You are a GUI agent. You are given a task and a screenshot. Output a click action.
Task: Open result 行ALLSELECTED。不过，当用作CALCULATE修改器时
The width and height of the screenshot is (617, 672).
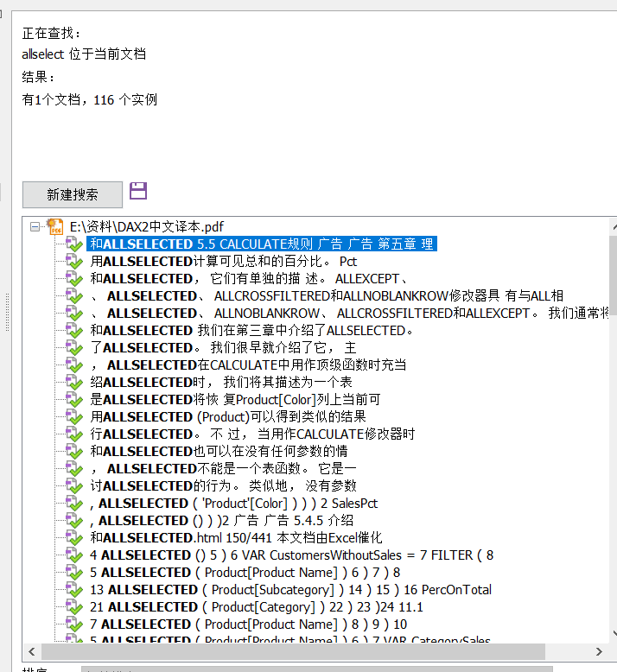click(x=252, y=434)
